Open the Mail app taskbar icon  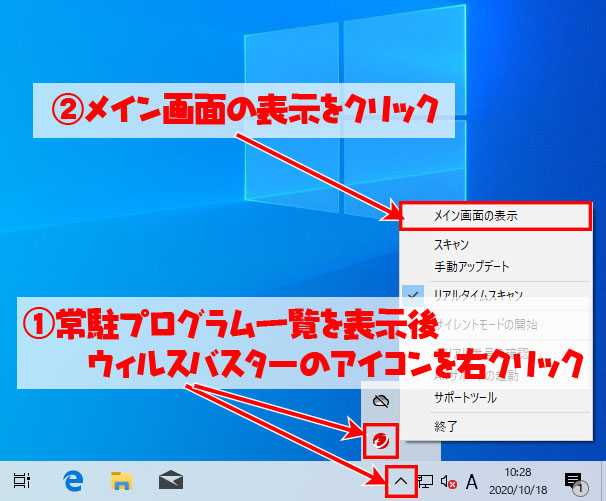[170, 481]
